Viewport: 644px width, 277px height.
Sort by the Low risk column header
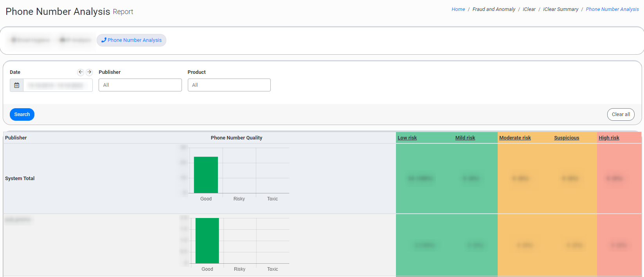pos(407,138)
